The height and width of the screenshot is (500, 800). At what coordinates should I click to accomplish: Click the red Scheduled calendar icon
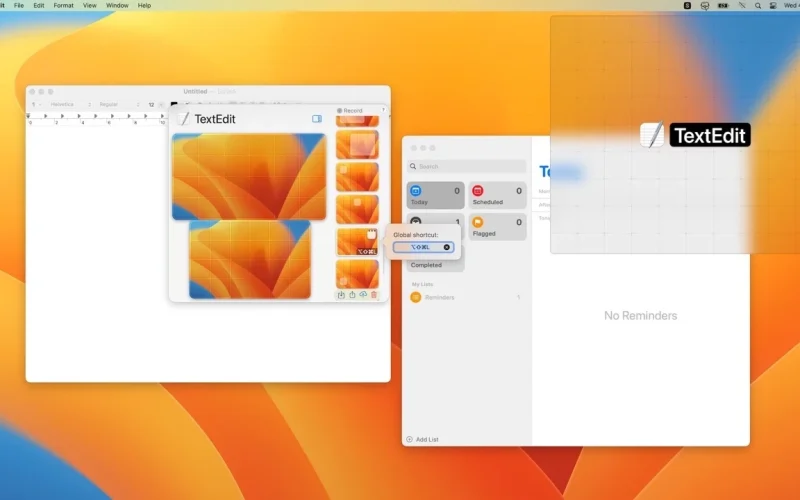click(x=478, y=191)
